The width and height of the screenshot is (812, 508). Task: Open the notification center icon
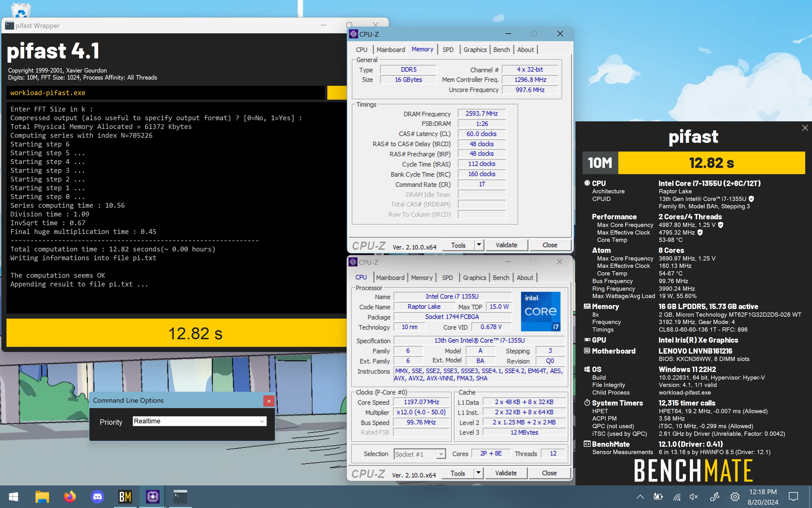coord(794,497)
